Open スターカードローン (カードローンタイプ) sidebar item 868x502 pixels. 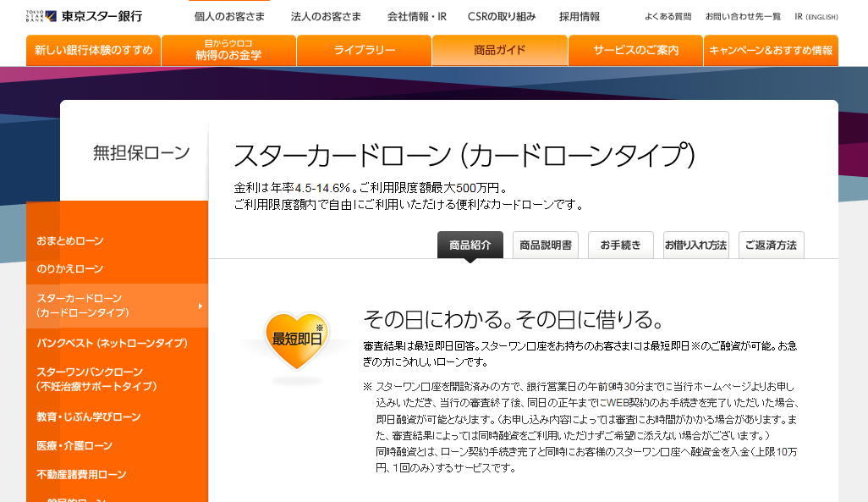[117, 306]
